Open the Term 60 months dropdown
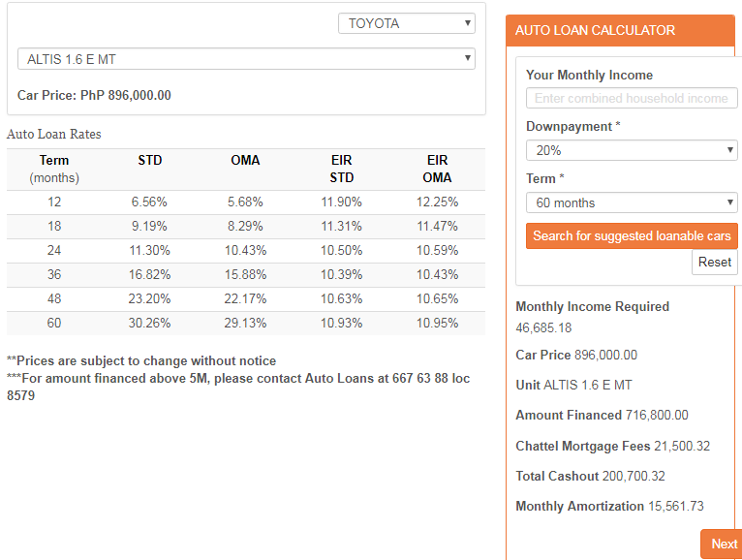Viewport: 742px width, 560px height. click(x=632, y=202)
